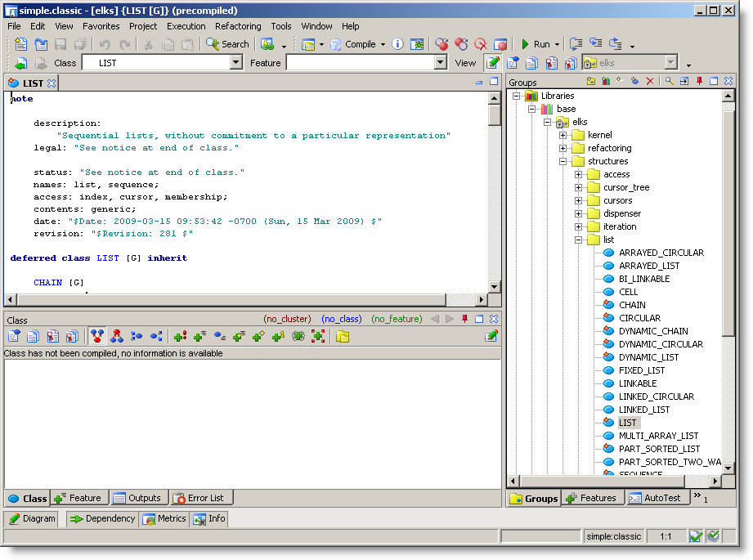This screenshot has width=753, height=560.
Task: Click the magnifier icon in Groups panel
Action: [669, 82]
